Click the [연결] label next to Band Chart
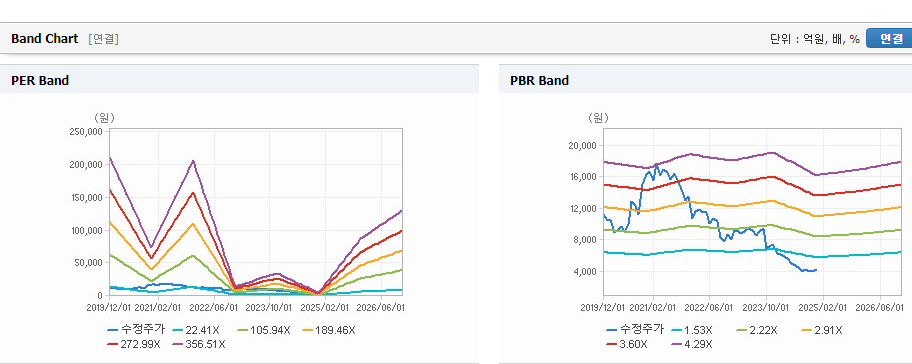Viewport: 912px width, 364px height. pos(104,39)
